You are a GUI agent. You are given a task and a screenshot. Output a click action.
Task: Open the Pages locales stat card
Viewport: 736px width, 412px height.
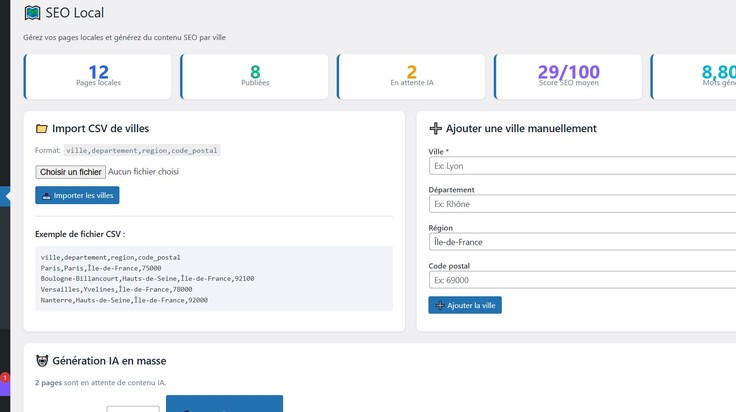coord(98,76)
